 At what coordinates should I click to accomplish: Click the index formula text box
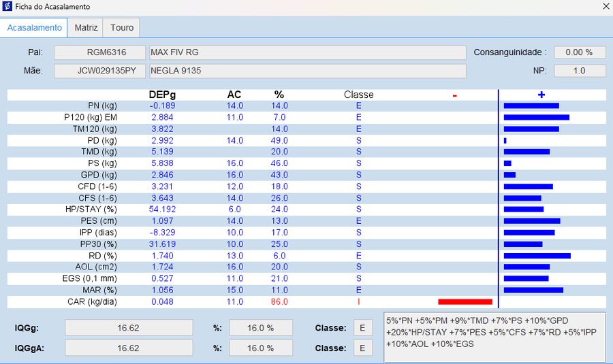pyautogui.click(x=494, y=337)
